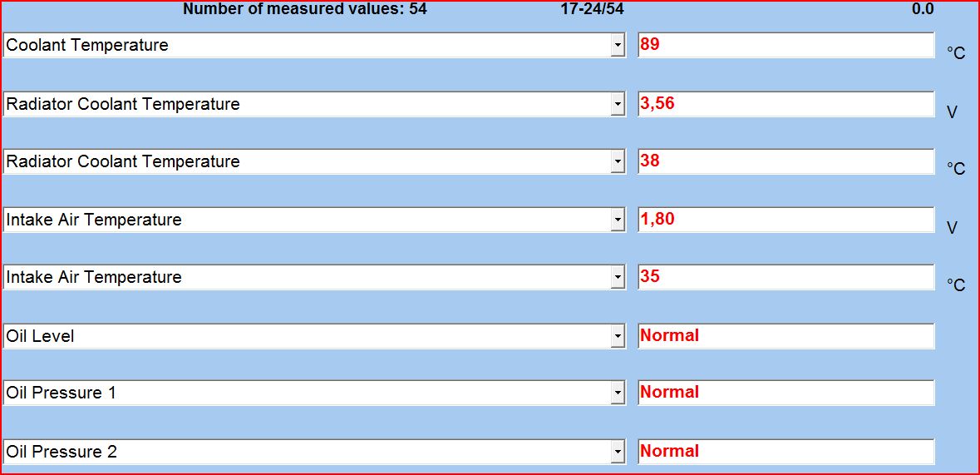Open the Intake Air Temperature dropdown reading 35 °C
The height and width of the screenshot is (475, 980).
pos(618,278)
